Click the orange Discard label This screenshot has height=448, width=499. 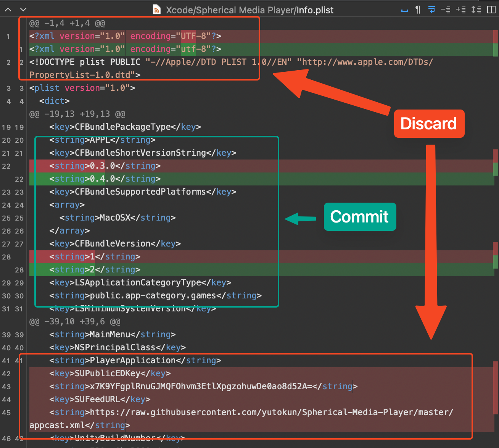click(429, 124)
